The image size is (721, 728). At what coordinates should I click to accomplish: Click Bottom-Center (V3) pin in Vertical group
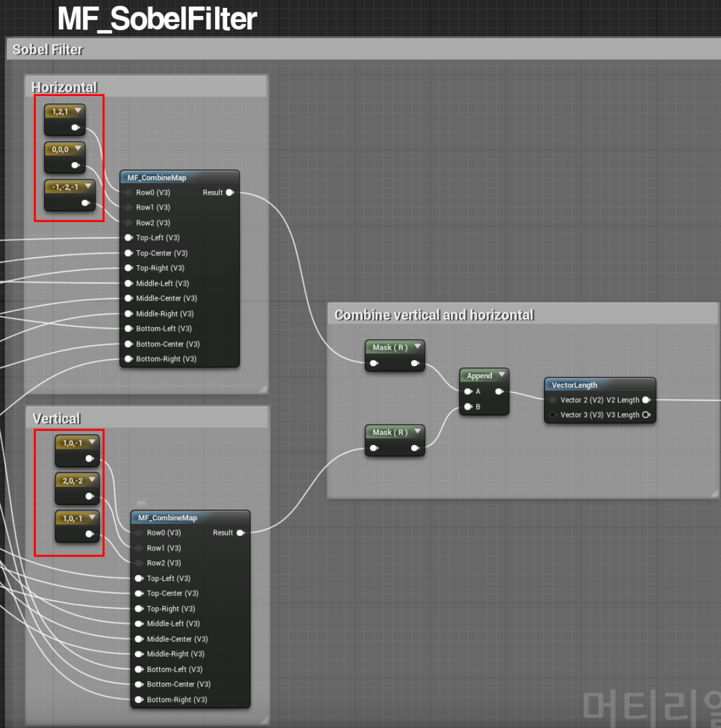pyautogui.click(x=139, y=684)
